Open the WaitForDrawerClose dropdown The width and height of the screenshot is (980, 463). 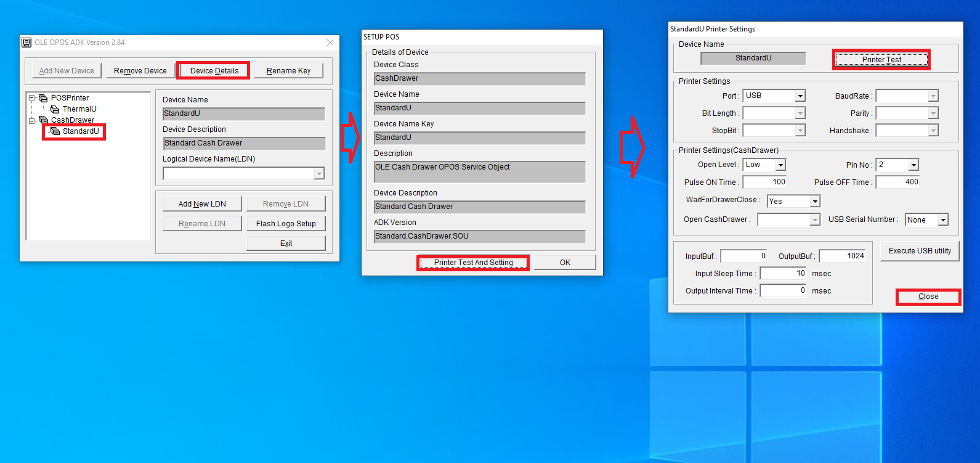pos(815,202)
